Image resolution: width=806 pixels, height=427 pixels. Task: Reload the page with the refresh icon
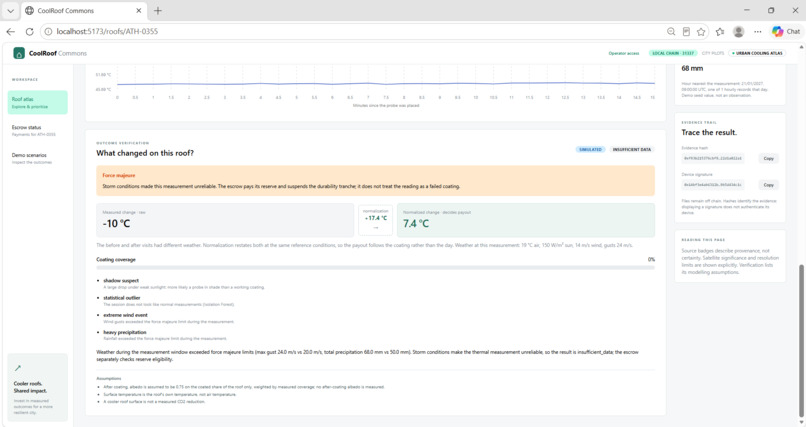(29, 31)
